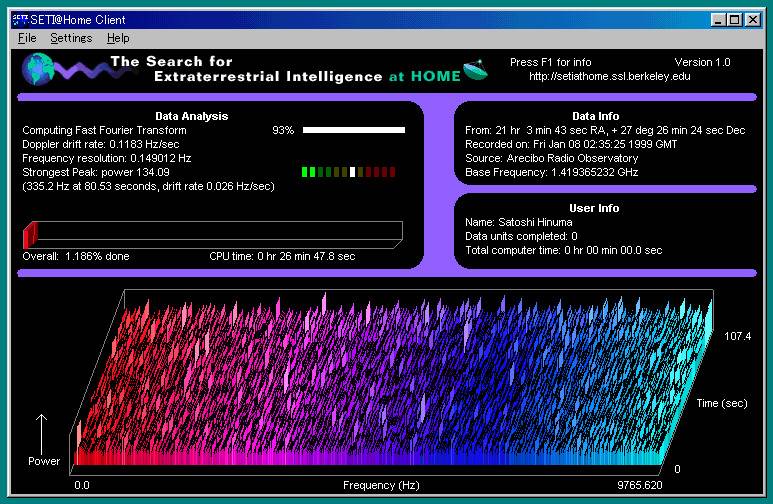Click the 'SETI@Home Client' window title
The image size is (773, 504).
point(78,20)
